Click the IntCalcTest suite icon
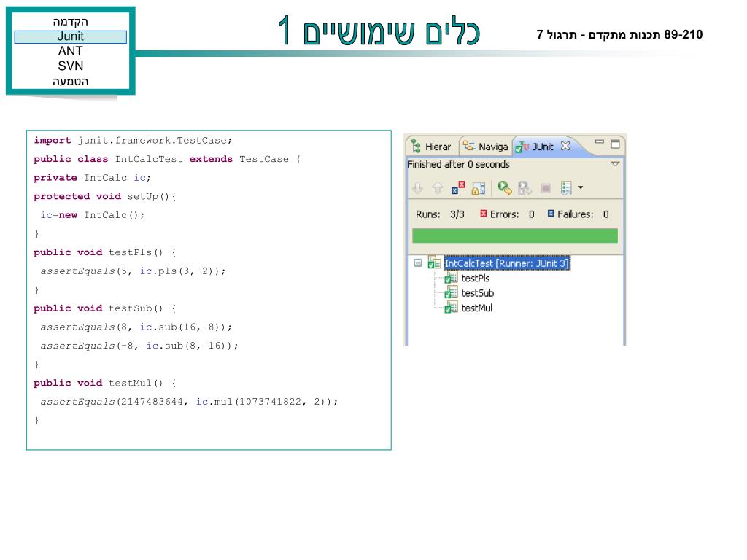The width and height of the screenshot is (747, 560). pos(434,262)
